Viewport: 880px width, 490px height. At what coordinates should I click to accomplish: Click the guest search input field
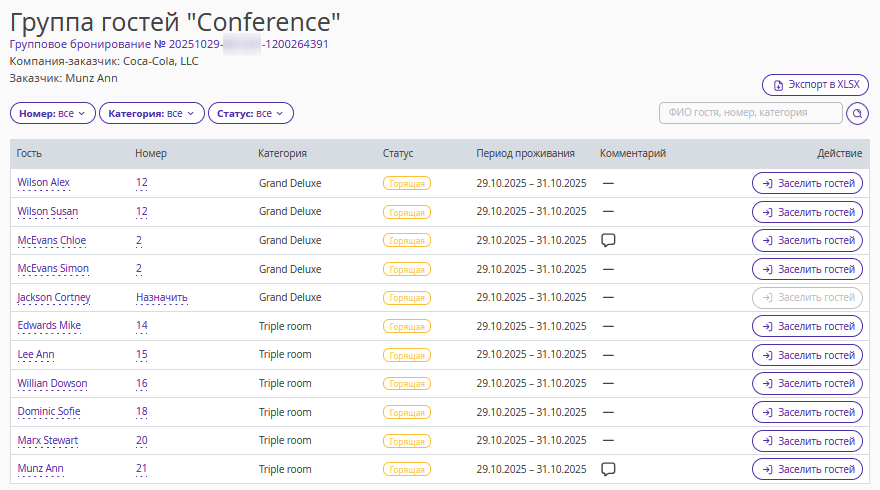click(750, 114)
